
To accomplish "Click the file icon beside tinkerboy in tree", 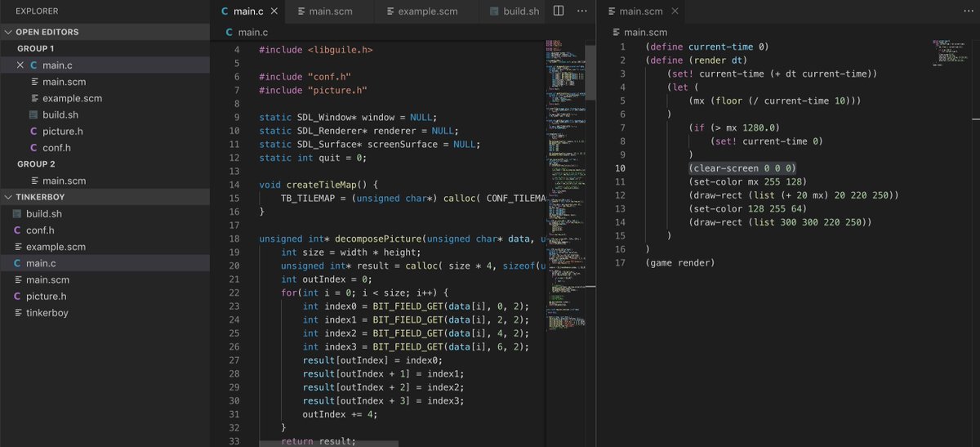I will 18,313.
